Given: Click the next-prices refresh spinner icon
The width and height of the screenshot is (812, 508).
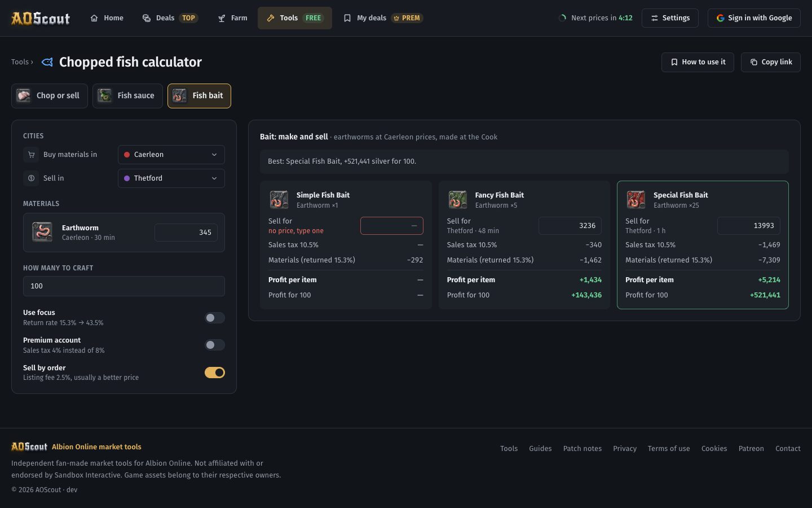Looking at the screenshot, I should 562,18.
